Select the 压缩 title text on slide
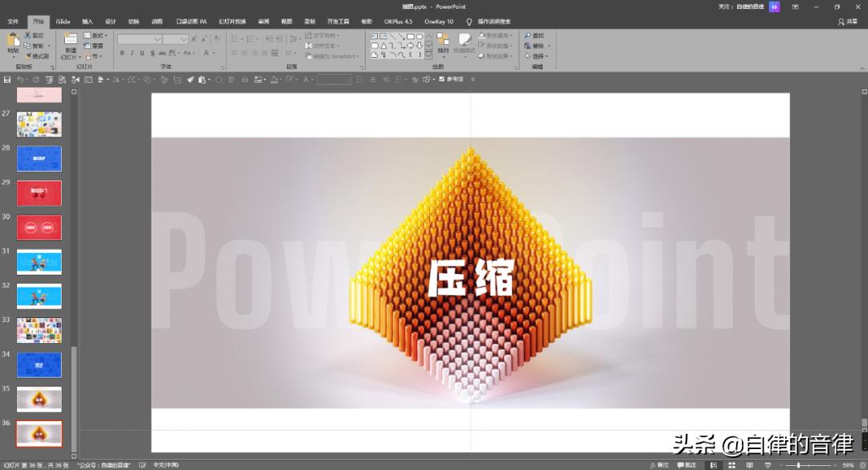Screen dimensions: 868x470 point(471,278)
